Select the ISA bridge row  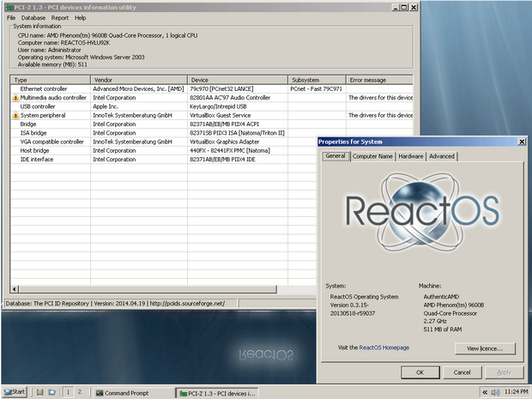(x=212, y=133)
